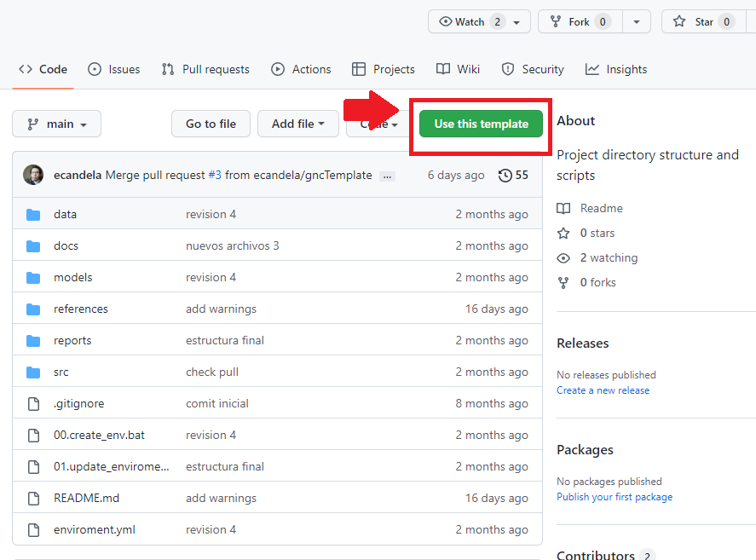This screenshot has width=756, height=560.
Task: Open the reports folder
Action: pos(72,341)
